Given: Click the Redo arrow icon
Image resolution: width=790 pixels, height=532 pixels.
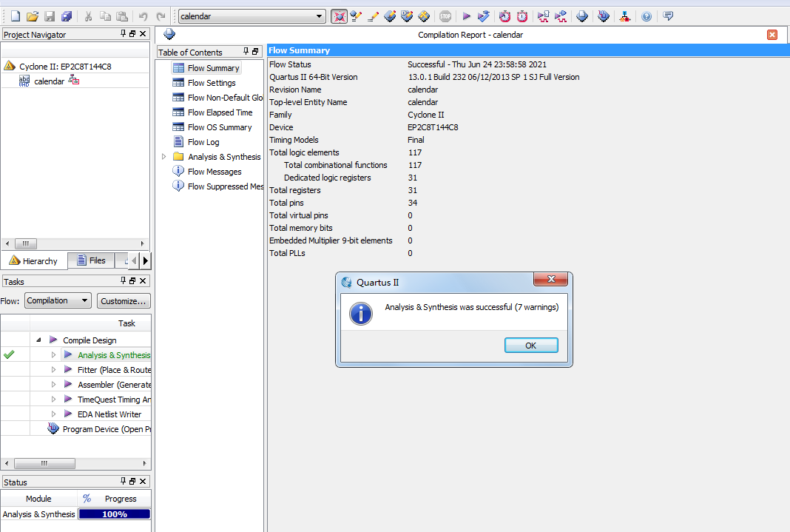Looking at the screenshot, I should (161, 16).
